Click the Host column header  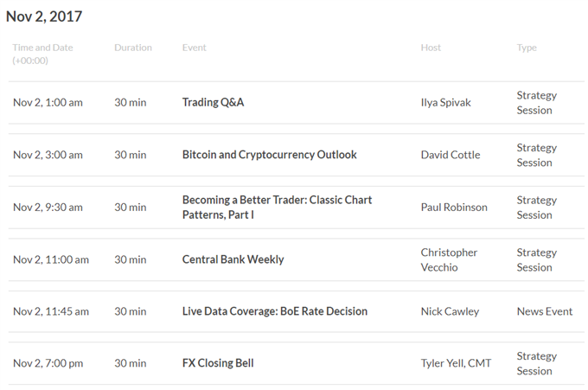coord(431,48)
